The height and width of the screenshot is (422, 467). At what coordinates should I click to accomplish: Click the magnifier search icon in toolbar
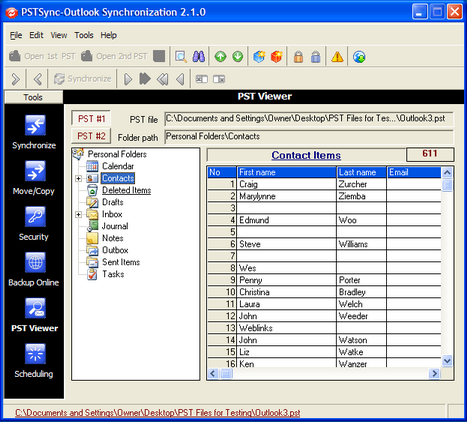click(181, 57)
